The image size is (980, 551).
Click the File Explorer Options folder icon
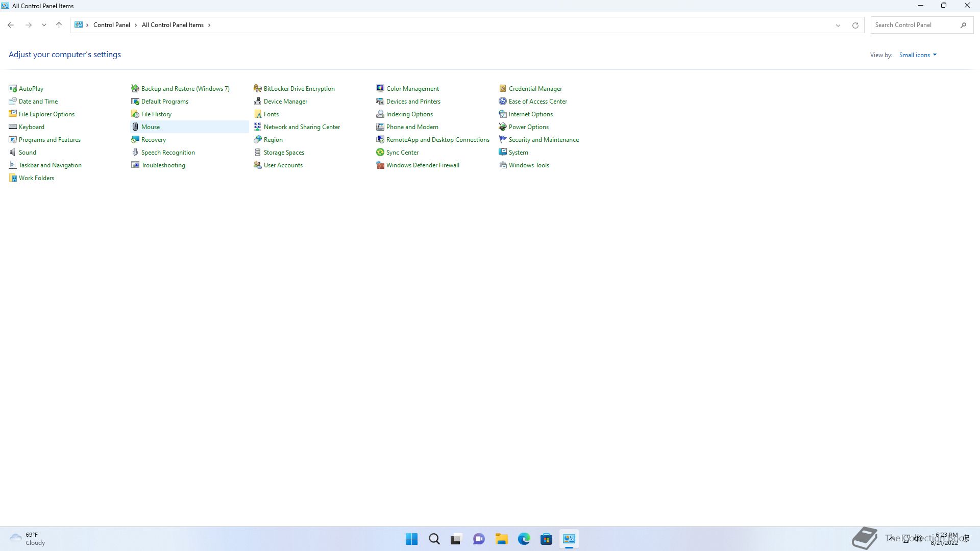[13, 114]
